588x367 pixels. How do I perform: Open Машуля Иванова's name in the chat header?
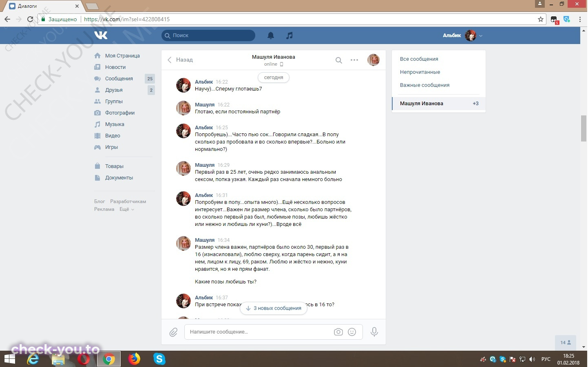tap(273, 57)
